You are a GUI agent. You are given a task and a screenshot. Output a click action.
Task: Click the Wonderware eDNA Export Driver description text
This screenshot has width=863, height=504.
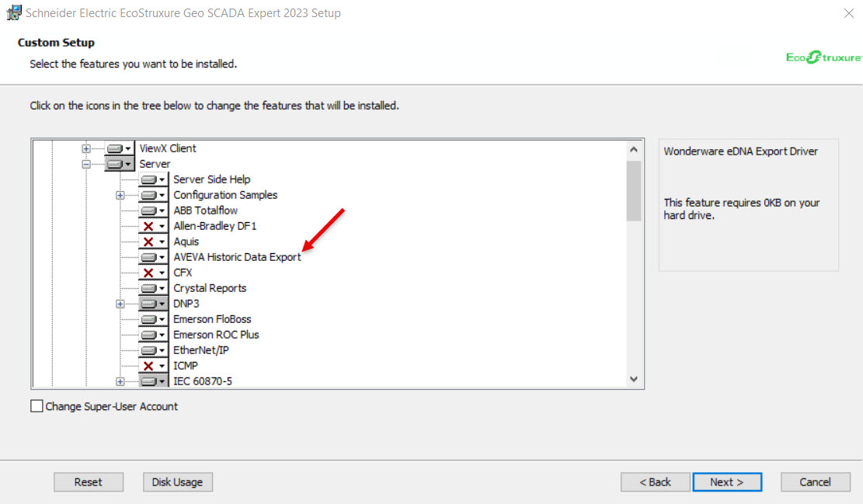coord(740,151)
